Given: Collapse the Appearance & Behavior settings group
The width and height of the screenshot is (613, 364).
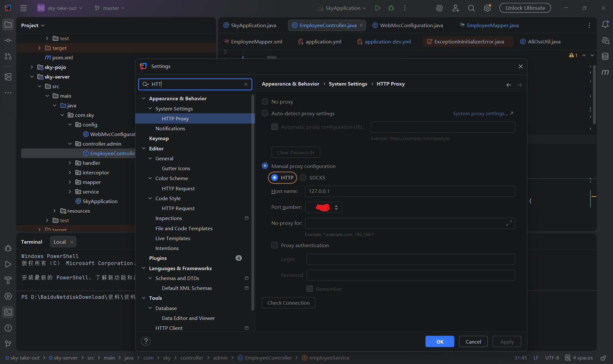Looking at the screenshot, I should (144, 98).
